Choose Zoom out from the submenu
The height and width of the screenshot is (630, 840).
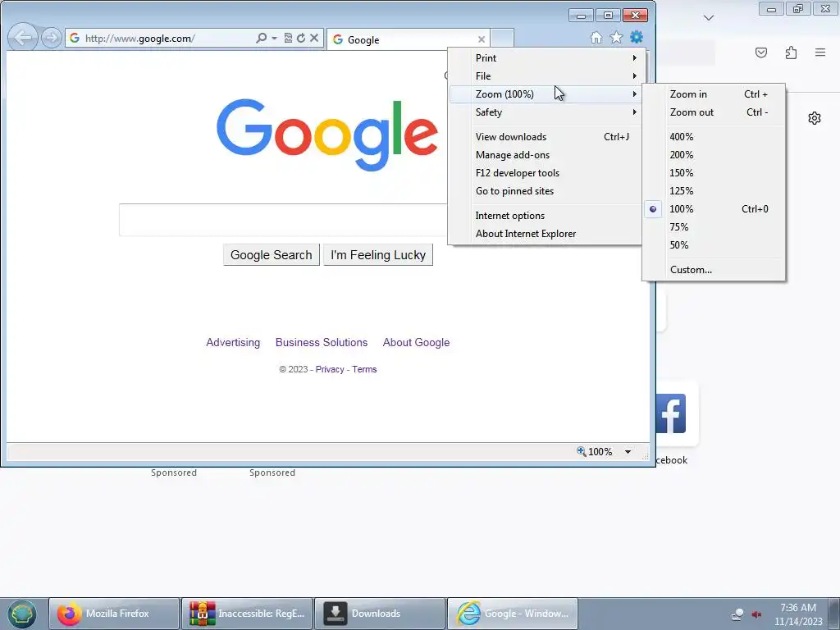click(x=714, y=112)
